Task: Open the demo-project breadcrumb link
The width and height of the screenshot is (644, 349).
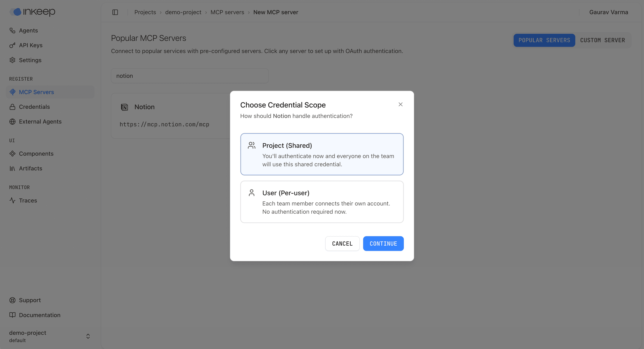Action: 183,12
